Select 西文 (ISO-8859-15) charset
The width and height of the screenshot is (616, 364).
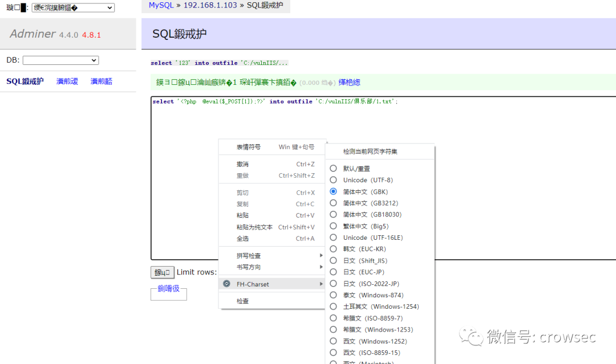(333, 352)
